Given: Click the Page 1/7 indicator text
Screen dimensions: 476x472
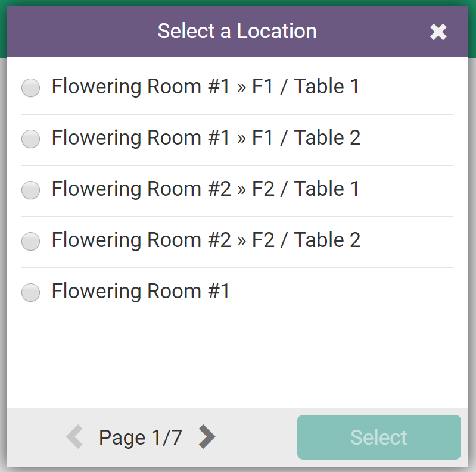Looking at the screenshot, I should [x=141, y=437].
